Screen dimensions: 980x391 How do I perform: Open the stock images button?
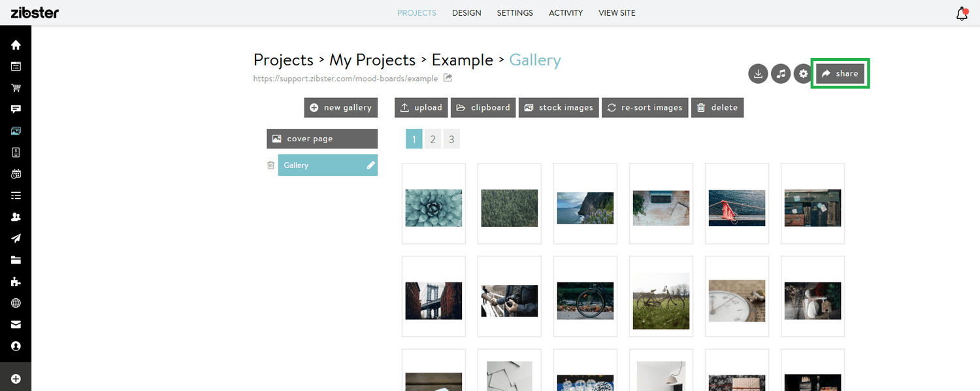[x=559, y=108]
